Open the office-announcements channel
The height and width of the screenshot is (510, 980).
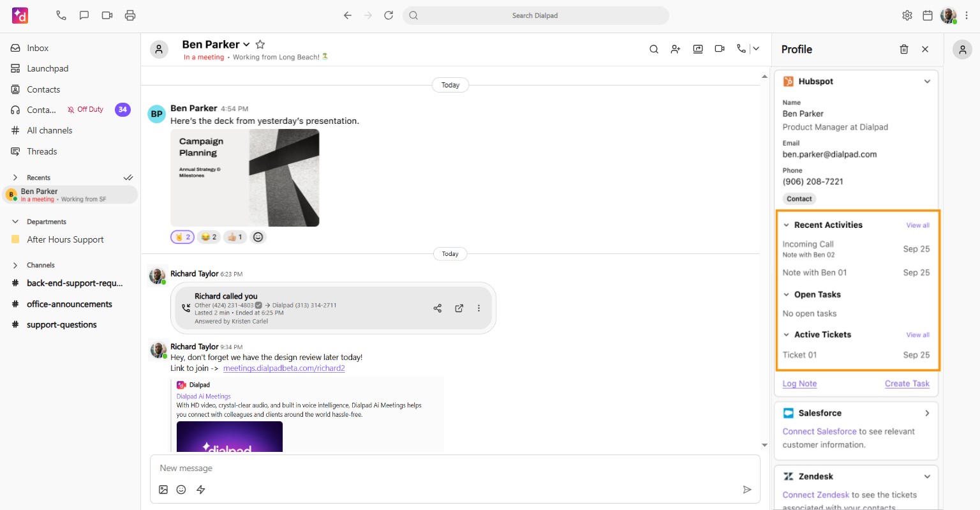(70, 304)
